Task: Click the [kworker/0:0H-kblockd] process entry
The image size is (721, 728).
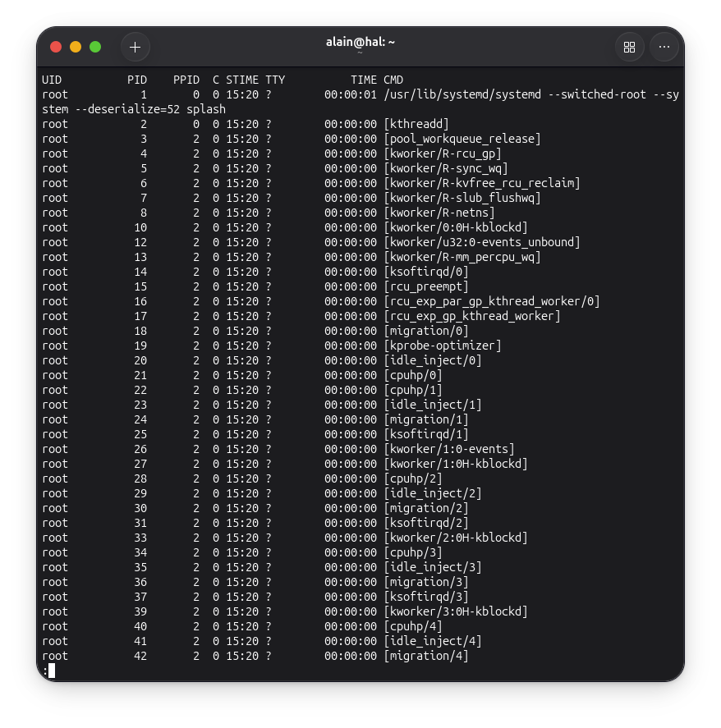Action: click(x=456, y=227)
